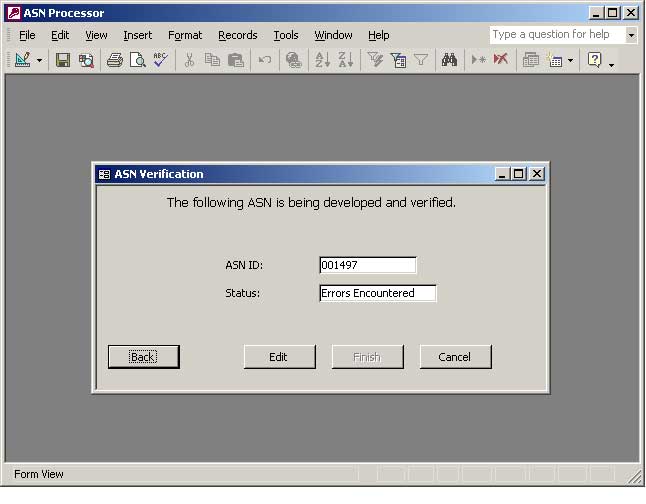Viewport: 646px width, 504px height.
Task: Open Toolbar Options arrow at toolbar end
Action: [611, 65]
